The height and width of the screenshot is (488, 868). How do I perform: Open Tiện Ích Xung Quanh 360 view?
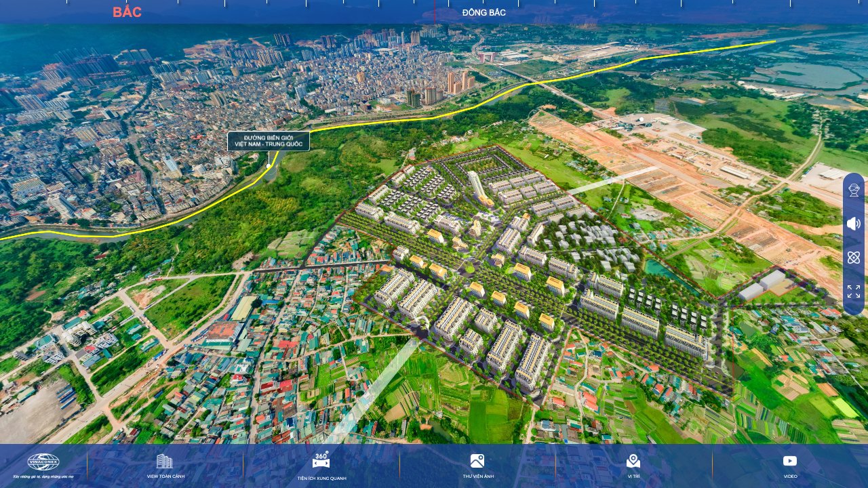pyautogui.click(x=321, y=466)
